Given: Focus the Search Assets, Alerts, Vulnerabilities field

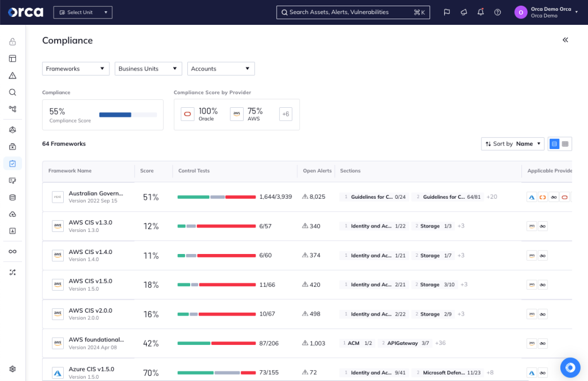Looking at the screenshot, I should pyautogui.click(x=353, y=12).
